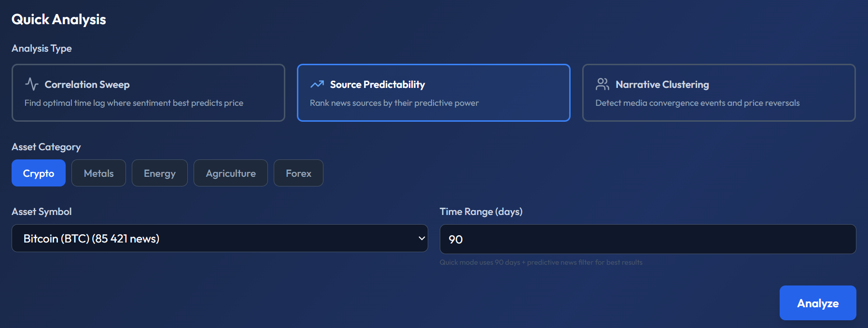
Task: Select the Narrative Clustering analysis type
Action: click(718, 93)
